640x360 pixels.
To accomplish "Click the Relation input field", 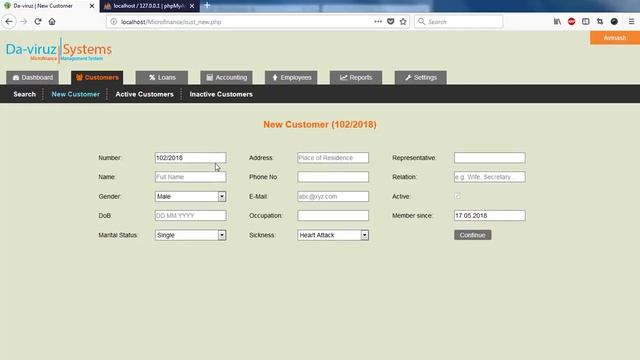I will [x=490, y=177].
